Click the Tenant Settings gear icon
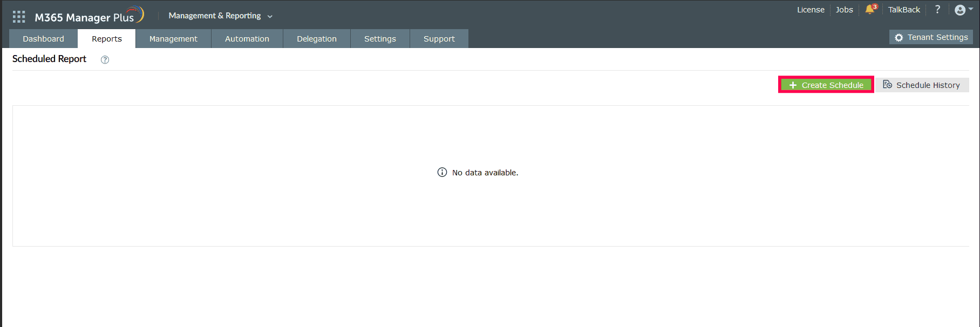 click(899, 38)
